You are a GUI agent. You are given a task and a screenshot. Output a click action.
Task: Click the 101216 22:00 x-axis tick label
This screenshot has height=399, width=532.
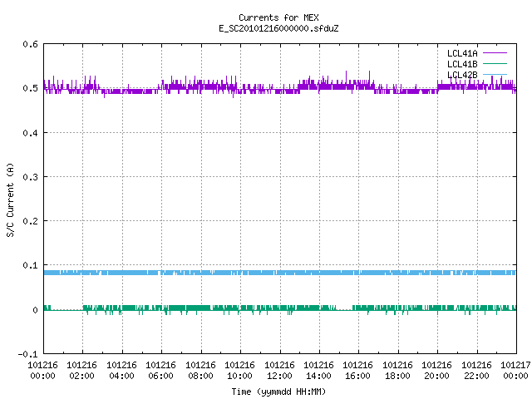(x=476, y=370)
